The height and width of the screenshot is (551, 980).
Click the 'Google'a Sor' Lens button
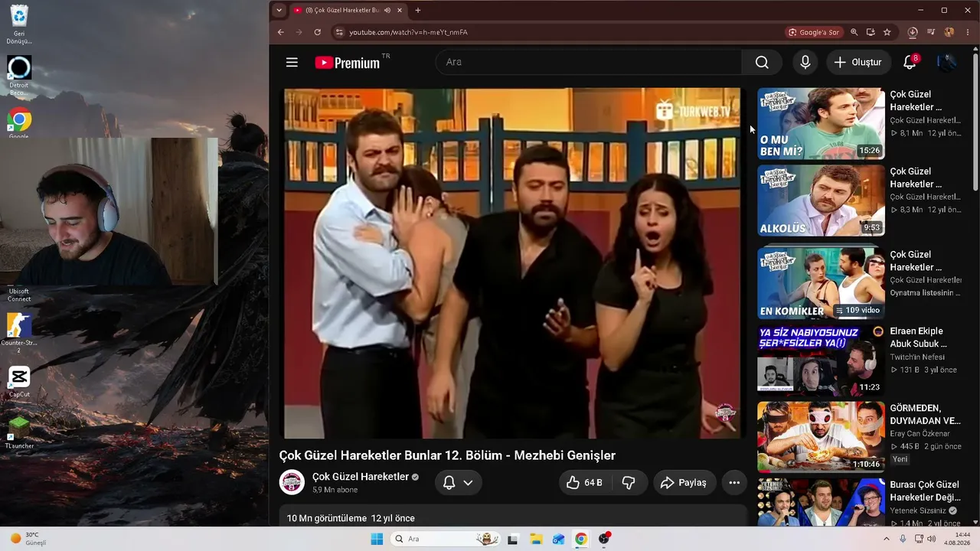pyautogui.click(x=813, y=32)
